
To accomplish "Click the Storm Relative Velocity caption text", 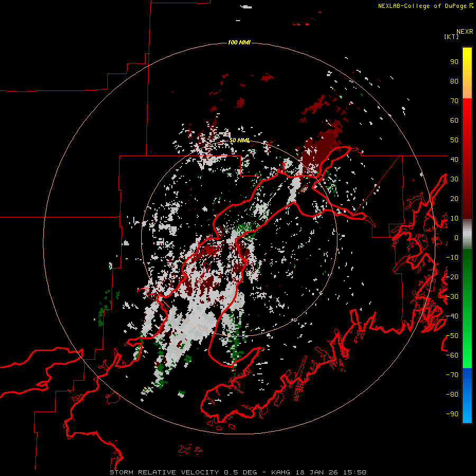I will coord(237,472).
